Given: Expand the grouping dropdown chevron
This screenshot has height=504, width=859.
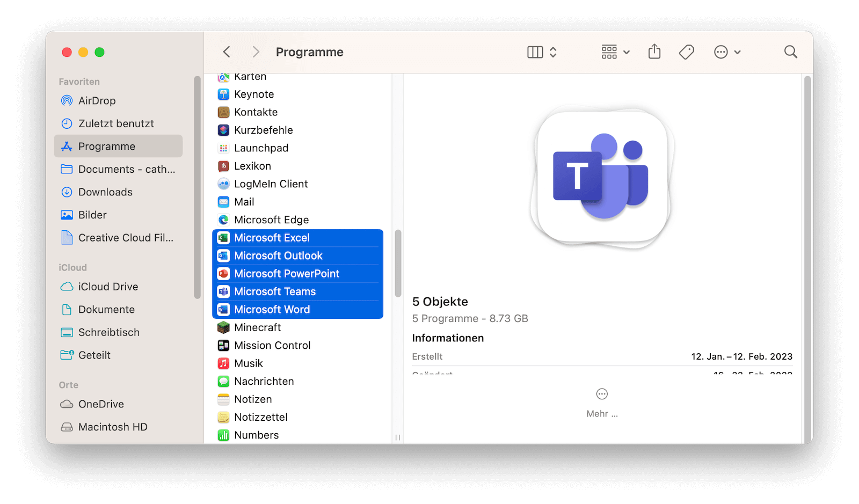Looking at the screenshot, I should 627,53.
